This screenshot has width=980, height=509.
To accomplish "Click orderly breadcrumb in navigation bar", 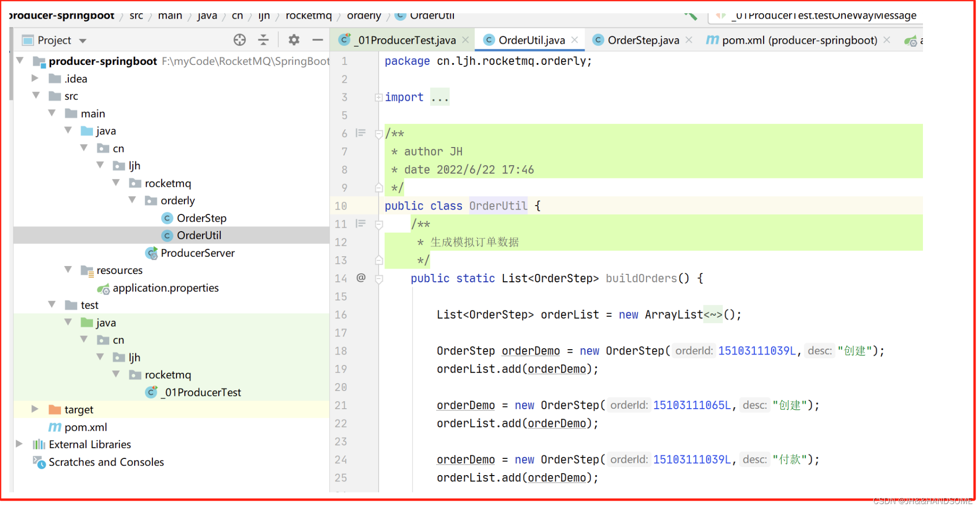I will coord(364,16).
